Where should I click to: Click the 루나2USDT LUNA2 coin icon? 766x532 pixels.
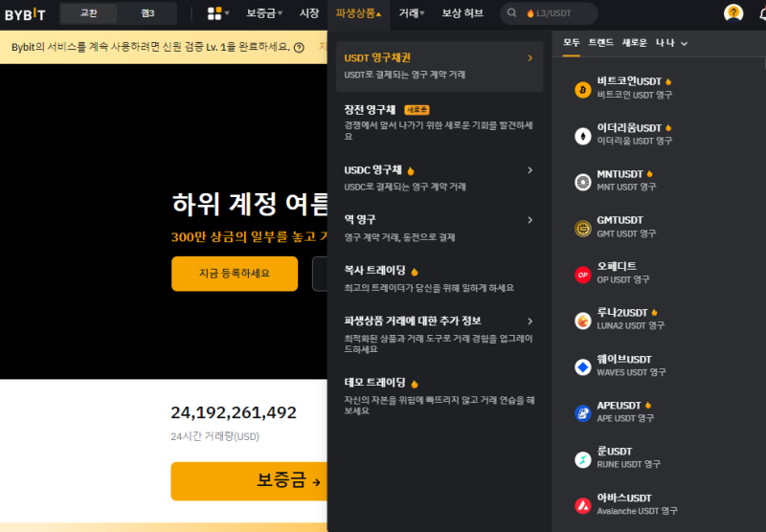pos(583,321)
